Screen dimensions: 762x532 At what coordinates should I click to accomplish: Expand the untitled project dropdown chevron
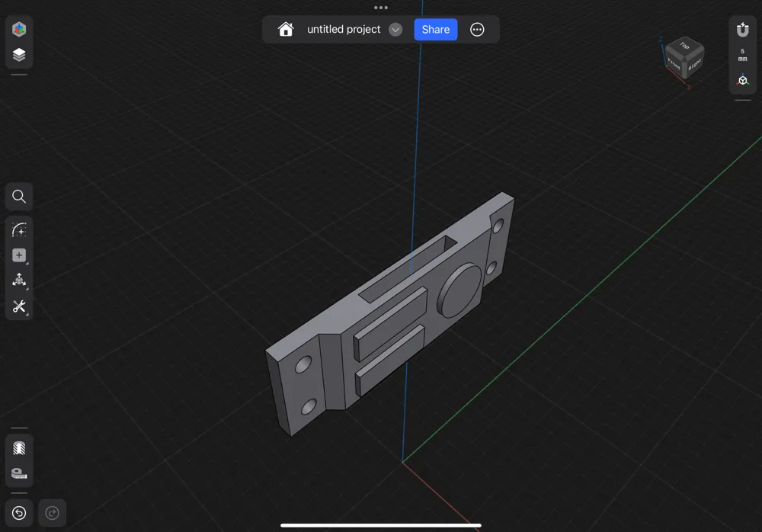point(395,30)
